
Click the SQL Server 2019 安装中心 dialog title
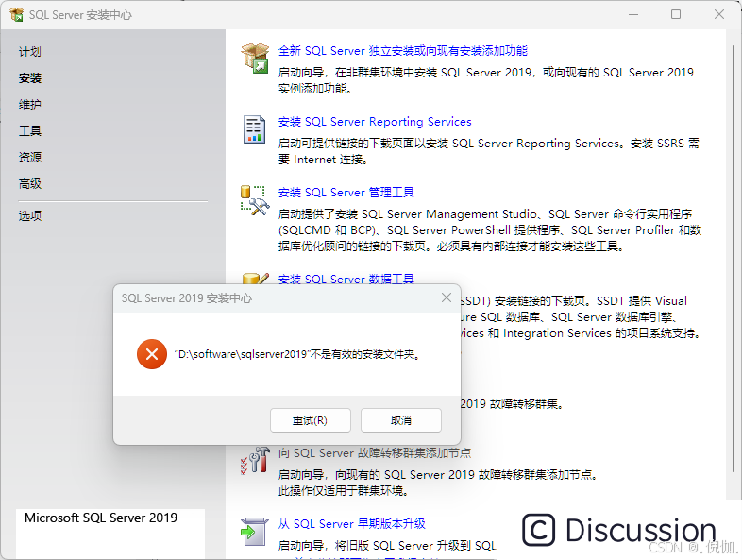click(187, 298)
